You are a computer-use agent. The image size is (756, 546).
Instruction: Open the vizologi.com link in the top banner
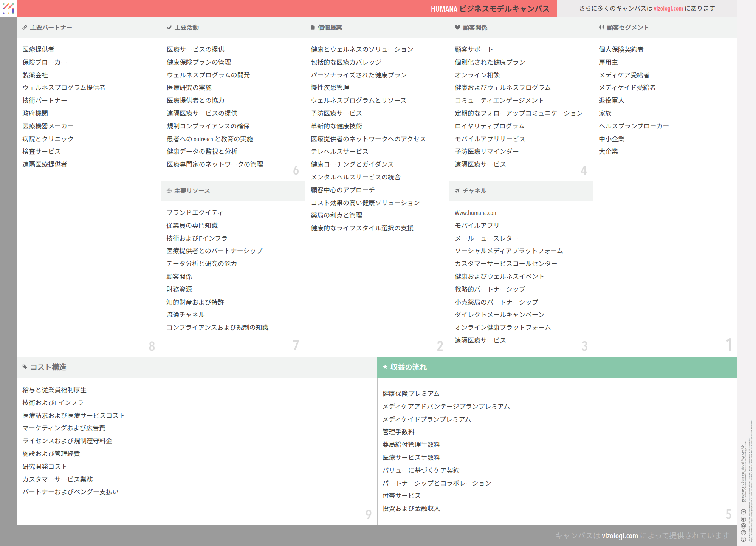(x=668, y=8)
